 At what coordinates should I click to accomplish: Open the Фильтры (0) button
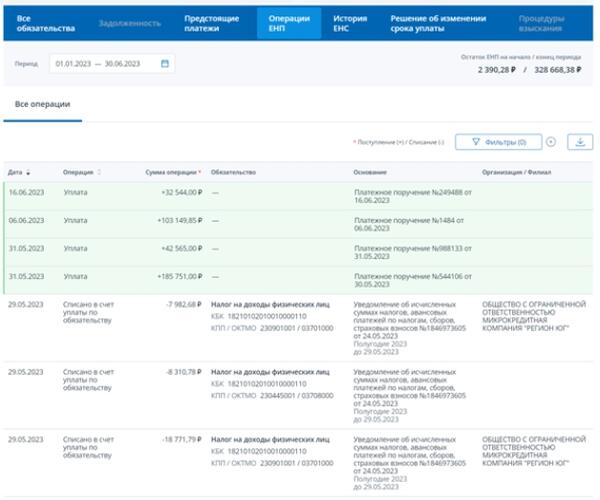498,142
